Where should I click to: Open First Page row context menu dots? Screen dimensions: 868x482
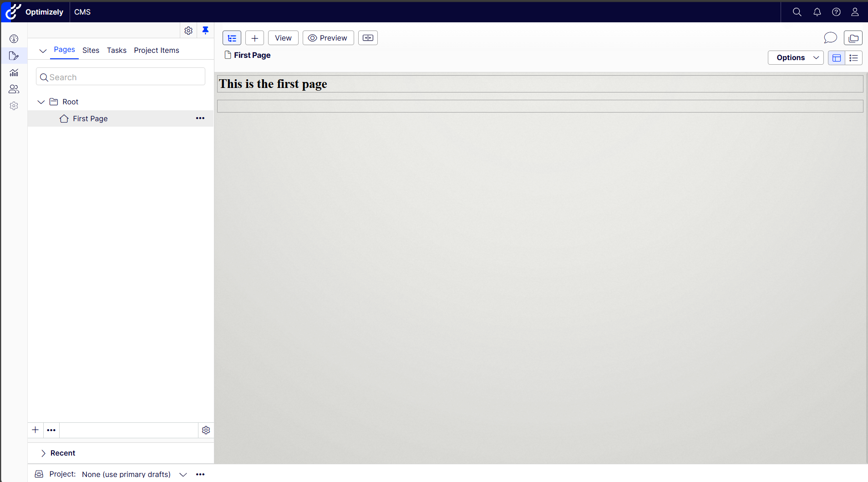200,118
